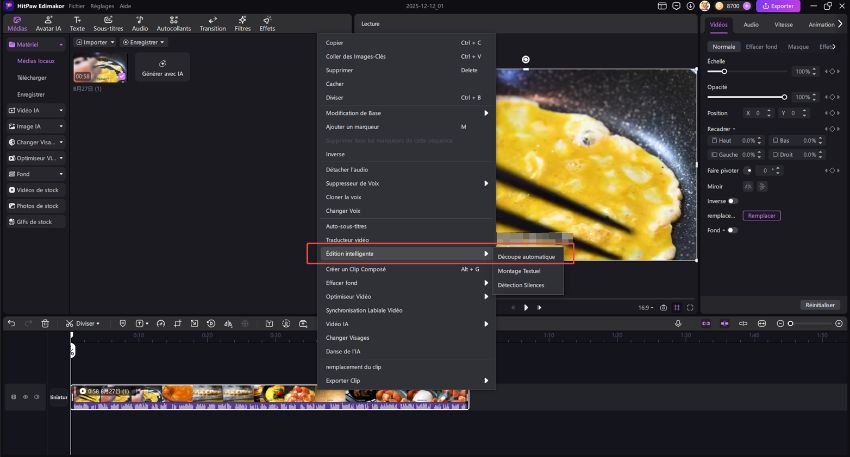Check the Gauche crop checkbox
The image size is (850, 457).
(714, 155)
